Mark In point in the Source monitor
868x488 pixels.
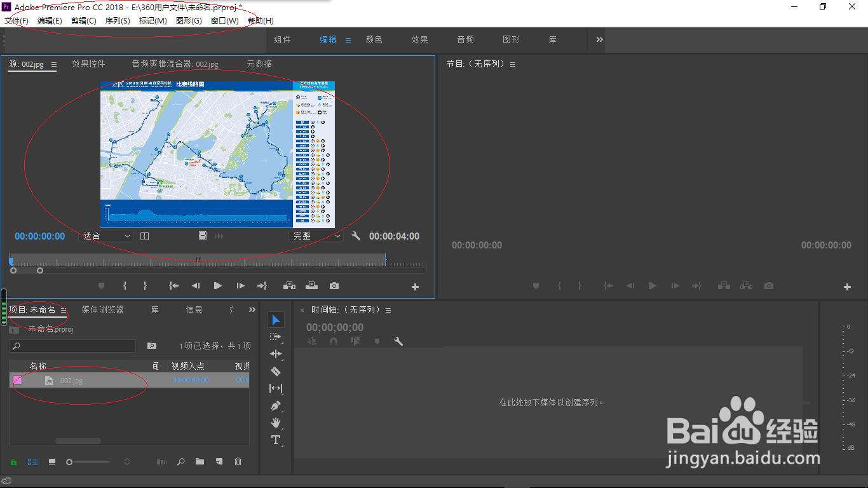click(125, 286)
